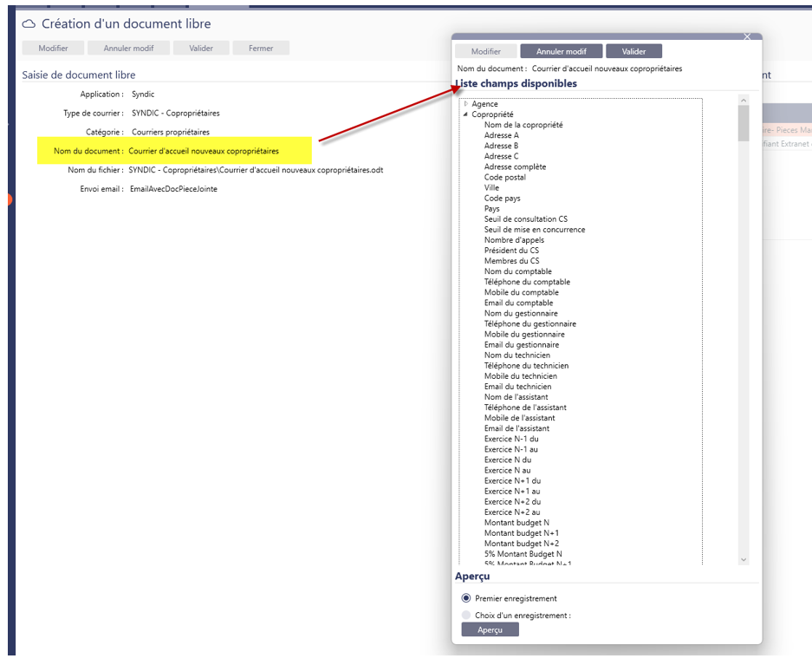Choose the Adresse complète field
812x665 pixels.
coord(515,166)
